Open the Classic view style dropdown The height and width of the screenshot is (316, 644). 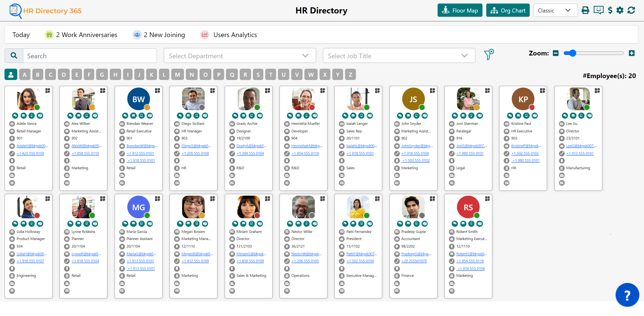[x=555, y=10]
